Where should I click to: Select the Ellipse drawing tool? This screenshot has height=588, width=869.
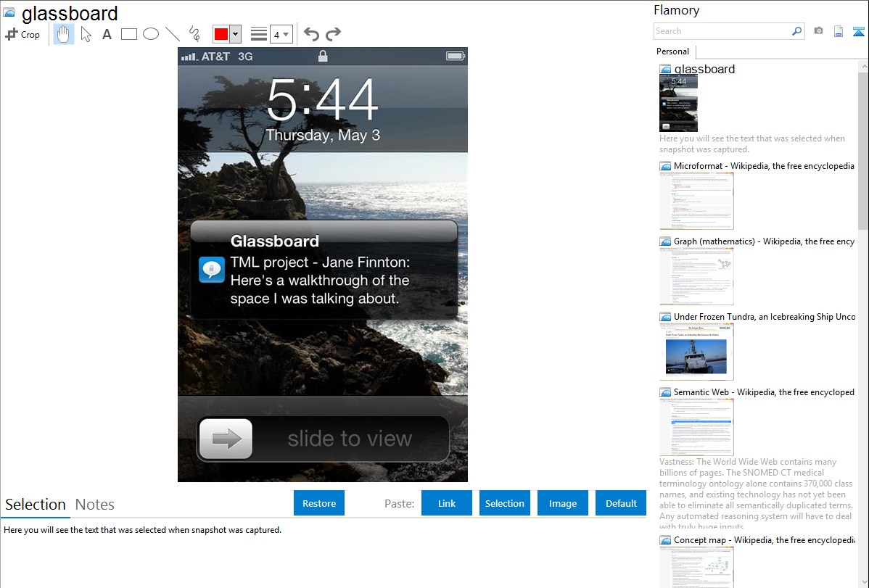151,34
